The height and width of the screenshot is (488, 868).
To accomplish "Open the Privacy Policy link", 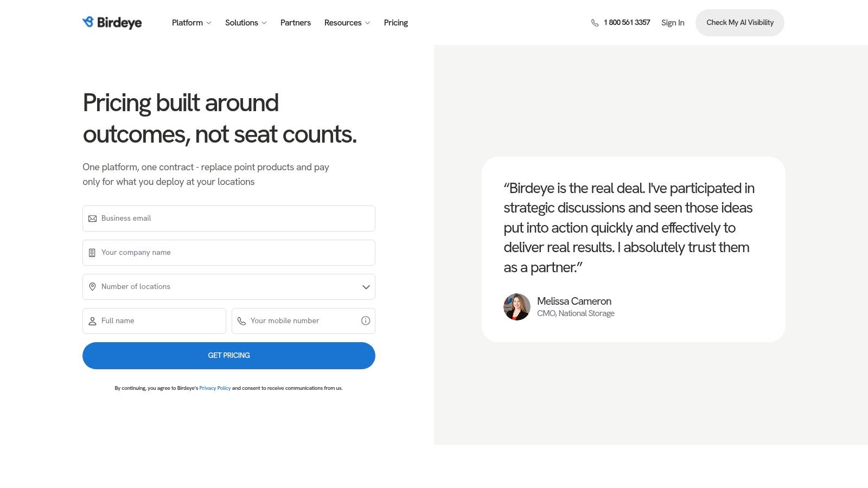I will click(215, 388).
